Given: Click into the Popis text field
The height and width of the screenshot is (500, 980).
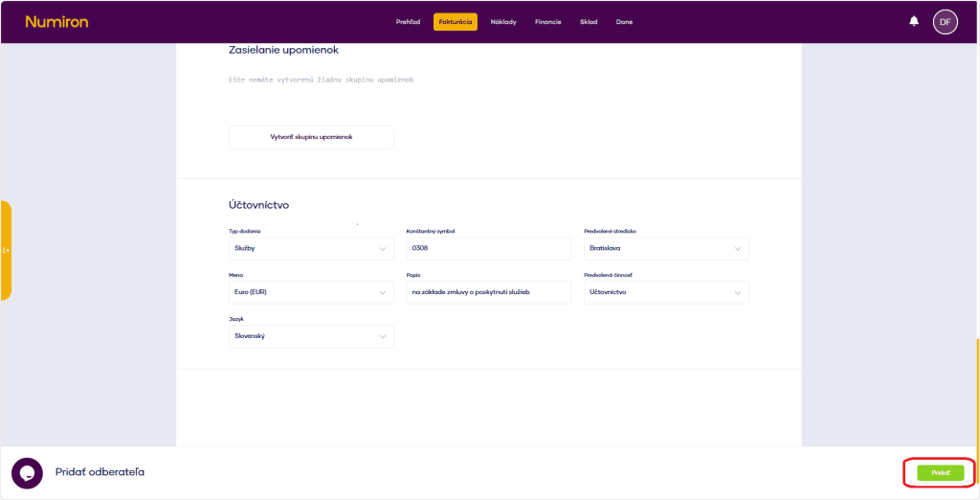Looking at the screenshot, I should pyautogui.click(x=488, y=292).
